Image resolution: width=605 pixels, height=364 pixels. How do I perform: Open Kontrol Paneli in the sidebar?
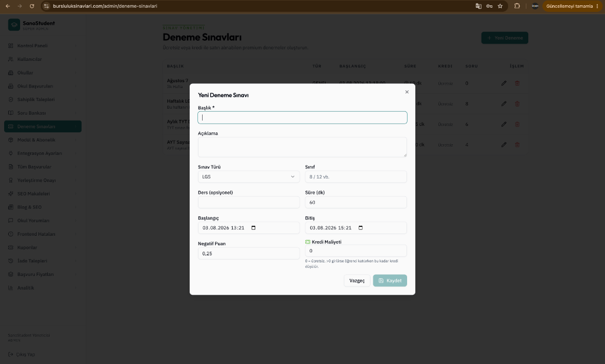pyautogui.click(x=43, y=45)
